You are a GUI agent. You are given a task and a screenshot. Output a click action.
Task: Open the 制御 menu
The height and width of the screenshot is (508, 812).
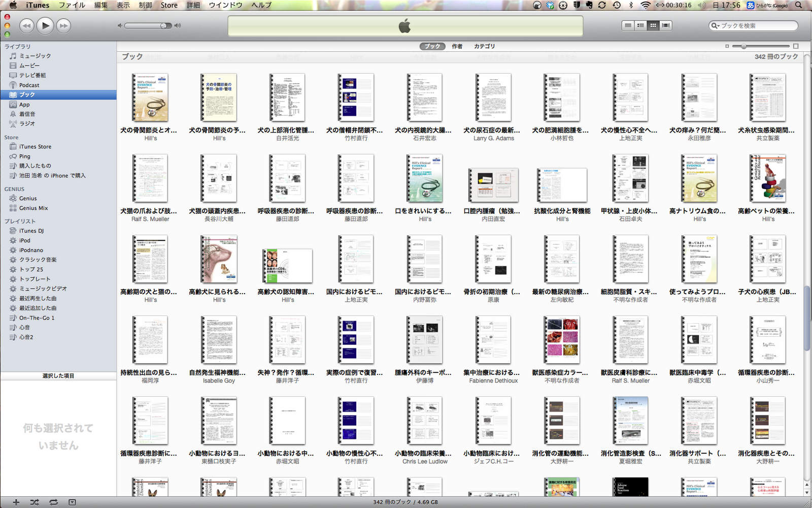[146, 5]
